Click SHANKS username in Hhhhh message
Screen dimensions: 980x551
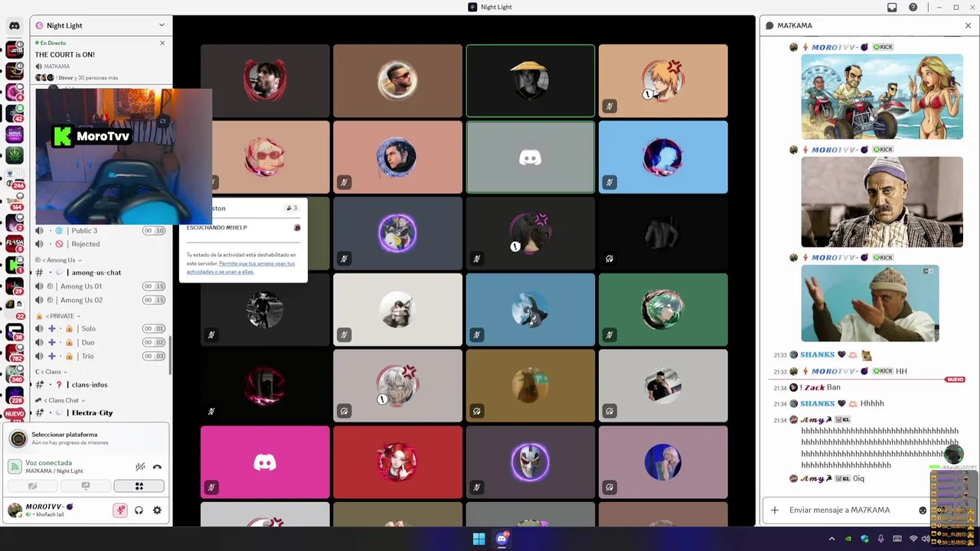coord(817,403)
